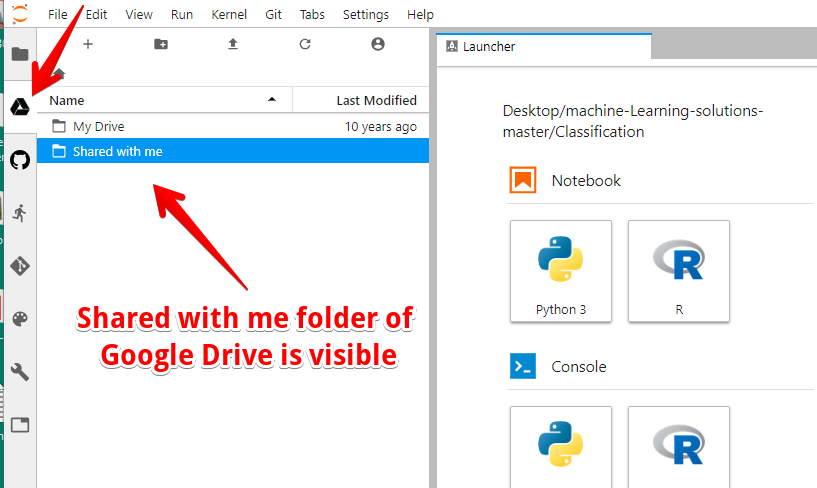Launch R console
The height and width of the screenshot is (488, 817).
tap(678, 447)
